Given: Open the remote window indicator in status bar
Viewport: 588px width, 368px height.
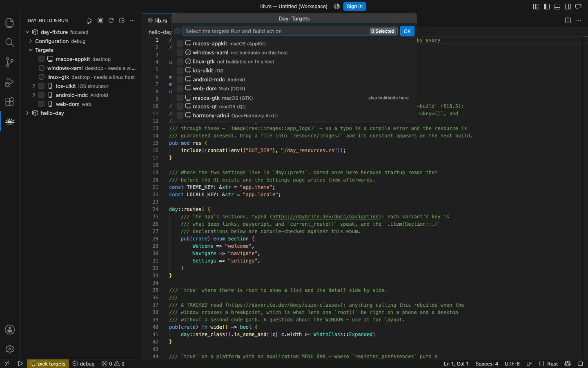Looking at the screenshot, I should click(x=7, y=364).
